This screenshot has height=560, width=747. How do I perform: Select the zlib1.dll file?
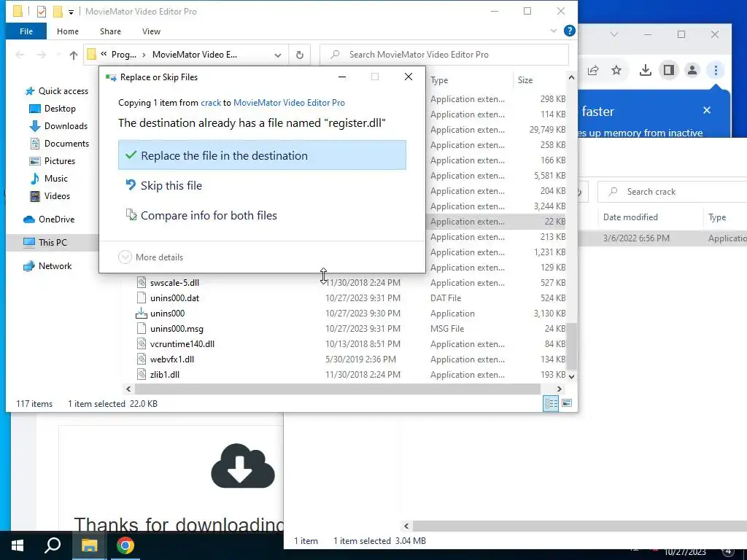[x=164, y=375]
